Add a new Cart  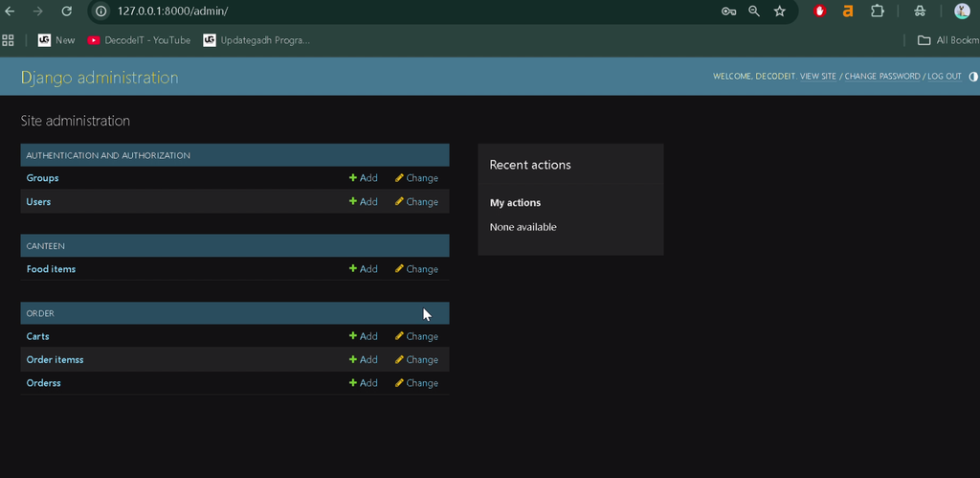click(363, 336)
